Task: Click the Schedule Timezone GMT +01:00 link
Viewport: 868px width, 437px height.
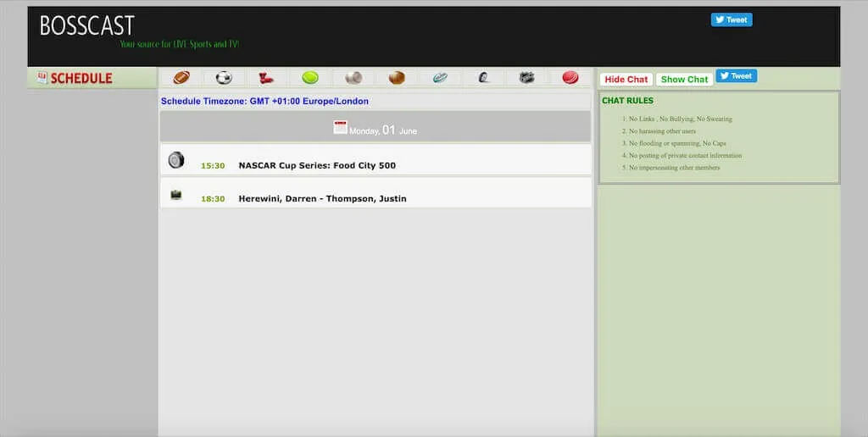Action: click(x=264, y=102)
